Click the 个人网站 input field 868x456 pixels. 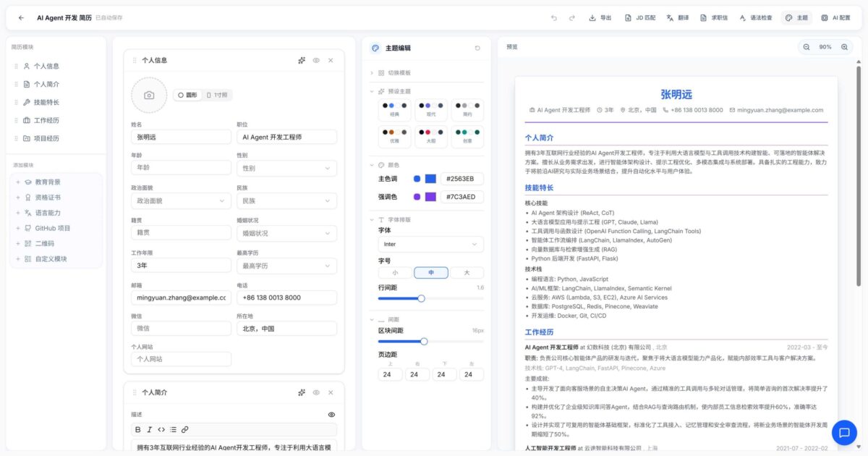click(x=181, y=359)
